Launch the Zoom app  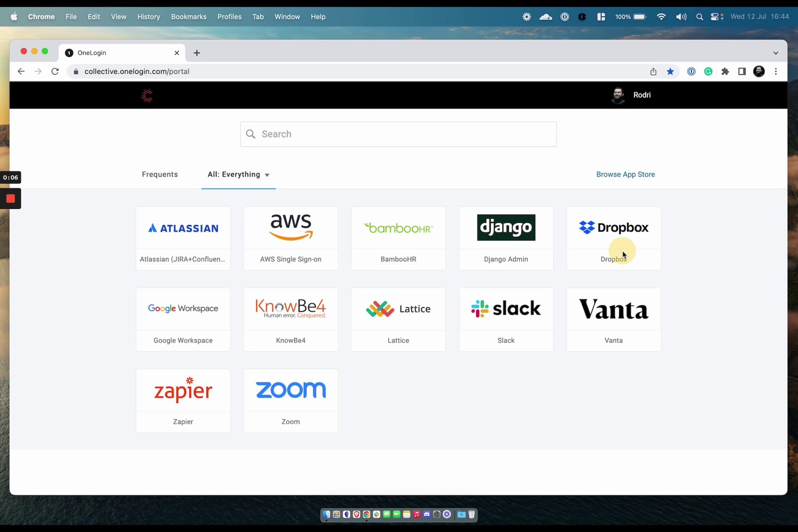[291, 401]
